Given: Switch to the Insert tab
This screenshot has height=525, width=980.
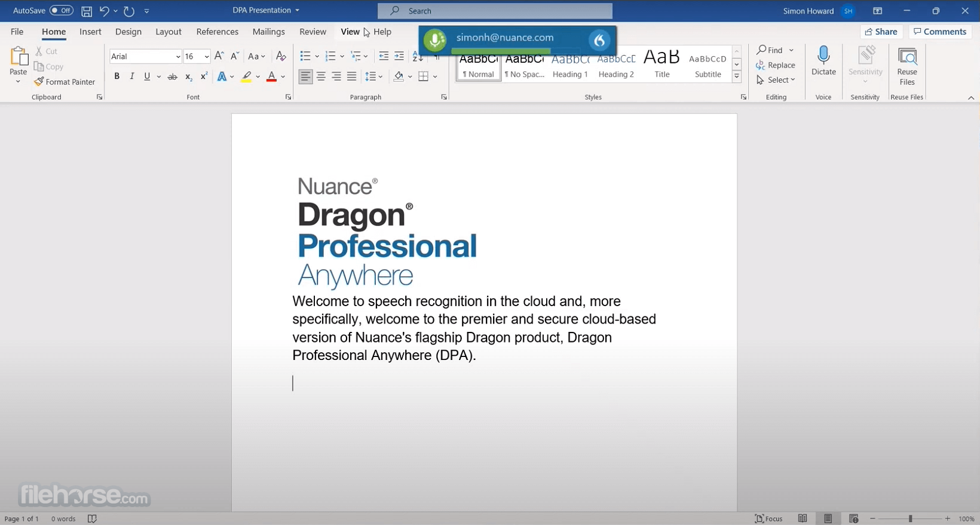Looking at the screenshot, I should pos(90,32).
